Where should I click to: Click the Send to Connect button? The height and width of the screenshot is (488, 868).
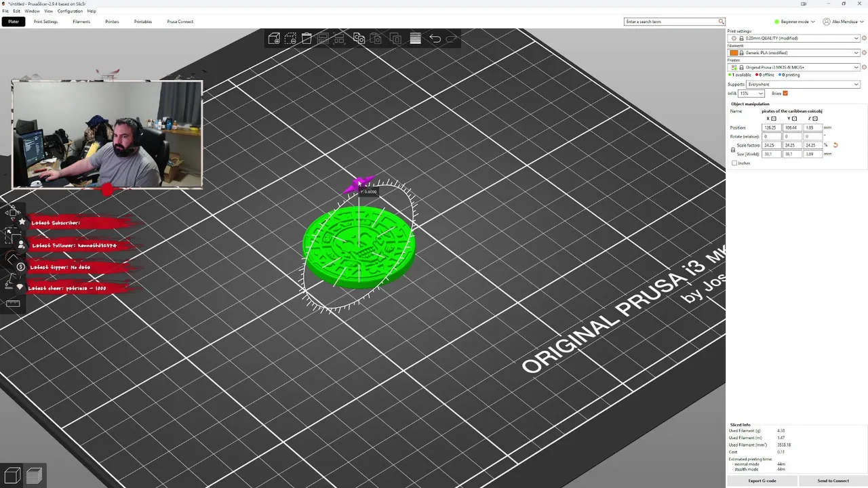[833, 481]
